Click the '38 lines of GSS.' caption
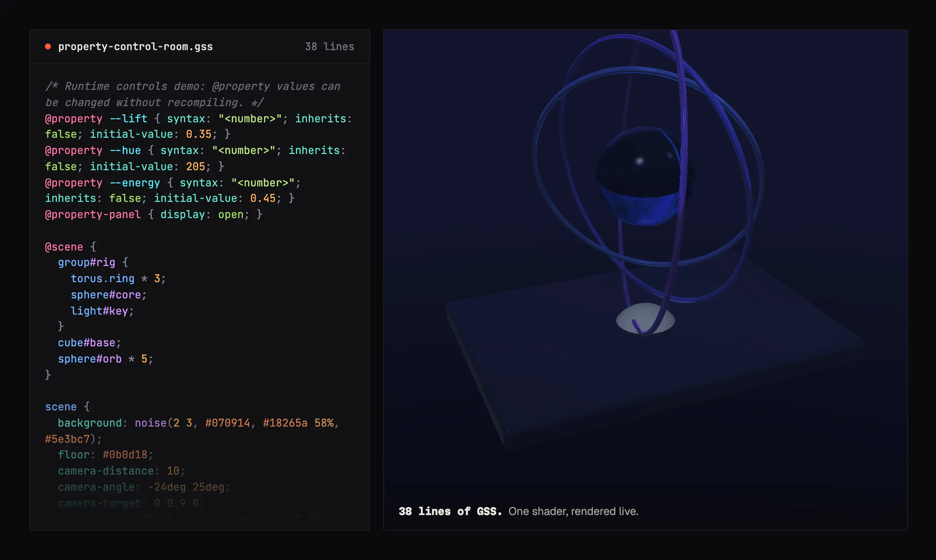 (450, 511)
